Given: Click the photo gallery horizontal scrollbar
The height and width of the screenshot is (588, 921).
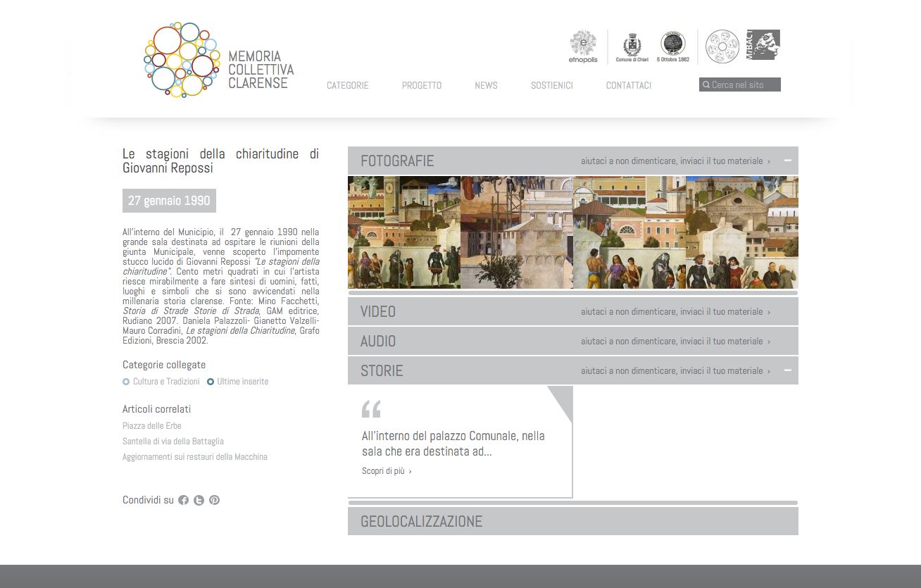Looking at the screenshot, I should point(572,292).
